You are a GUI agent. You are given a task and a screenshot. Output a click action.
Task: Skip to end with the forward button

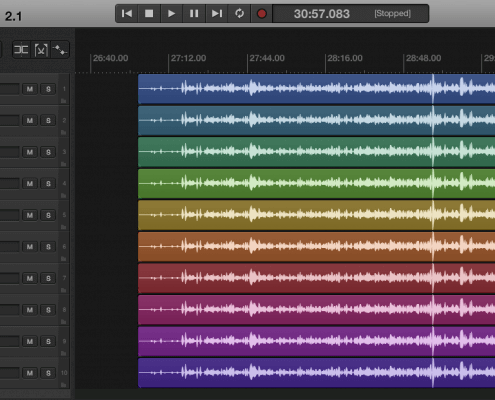[217, 14]
